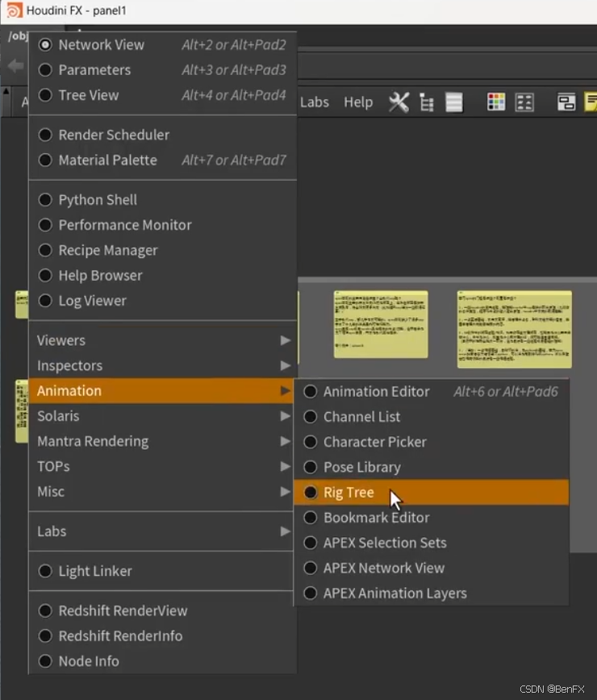Select Light Linker pane
The image size is (597, 700).
point(162,571)
